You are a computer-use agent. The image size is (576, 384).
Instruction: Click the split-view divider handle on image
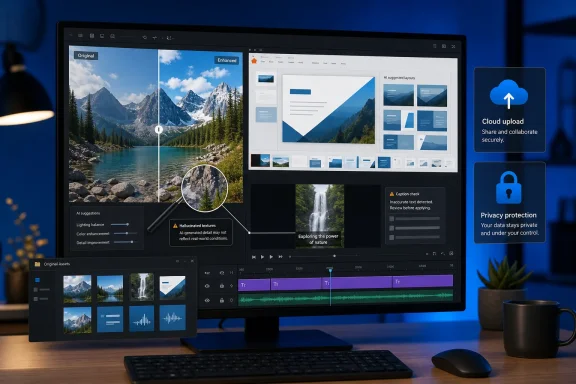tap(158, 129)
